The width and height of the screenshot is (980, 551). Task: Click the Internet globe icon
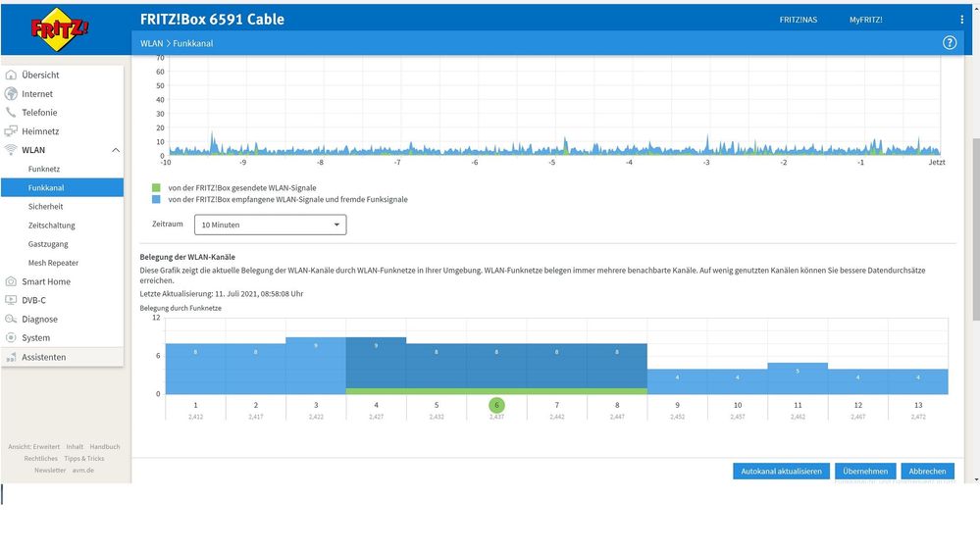12,94
